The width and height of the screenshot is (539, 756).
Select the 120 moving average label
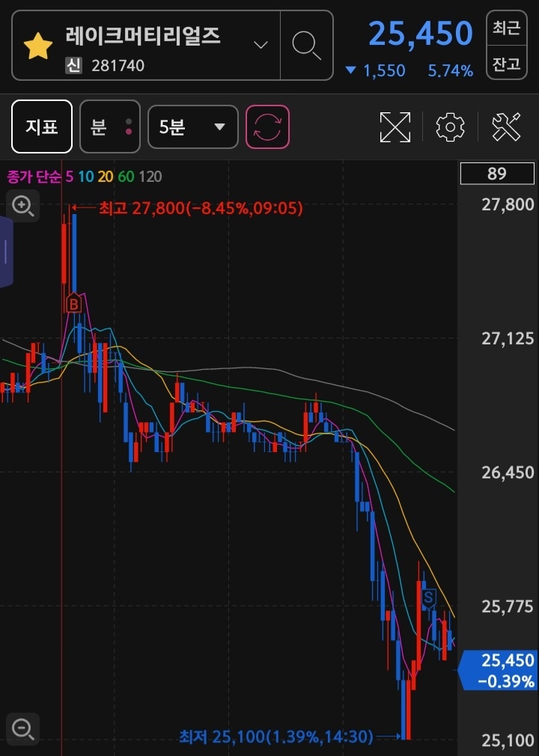point(150,177)
